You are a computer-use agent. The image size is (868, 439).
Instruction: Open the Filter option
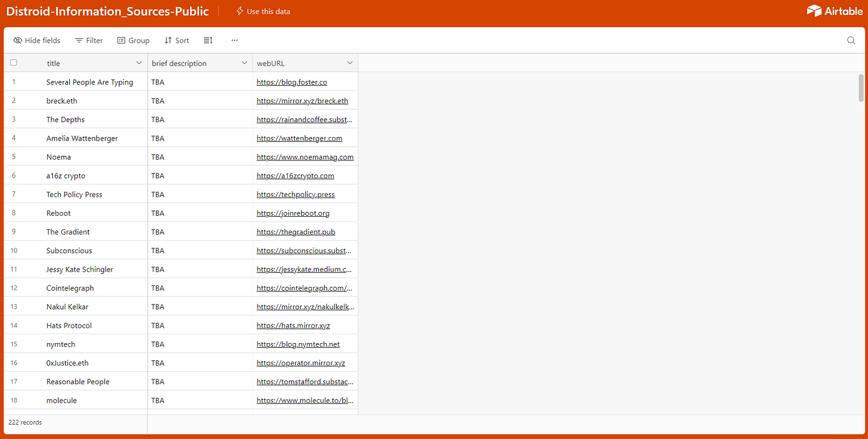89,41
